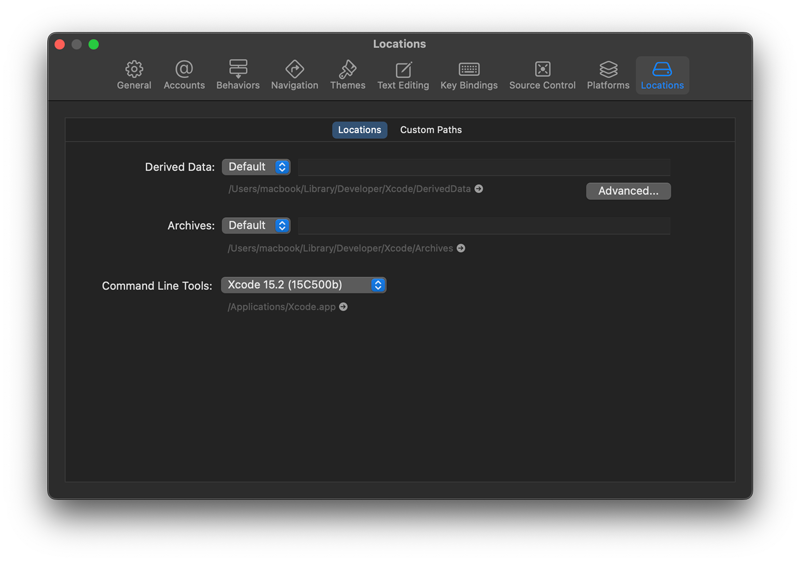Screen dimensions: 800x562
Task: Open the Platforms settings pane
Action: [608, 75]
